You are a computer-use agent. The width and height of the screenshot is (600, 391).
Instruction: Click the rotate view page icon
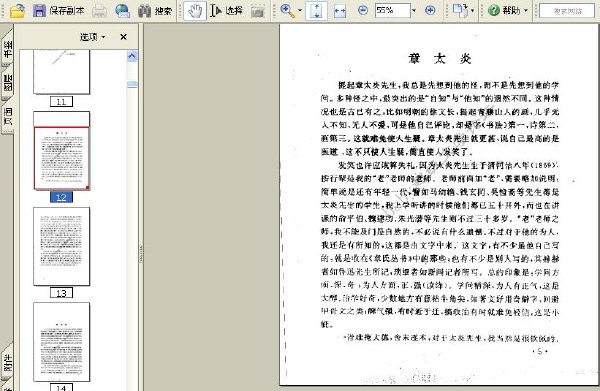tap(460, 11)
